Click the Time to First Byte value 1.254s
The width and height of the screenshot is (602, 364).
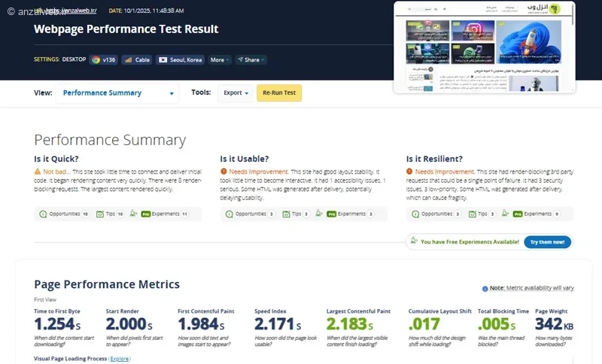[57, 324]
